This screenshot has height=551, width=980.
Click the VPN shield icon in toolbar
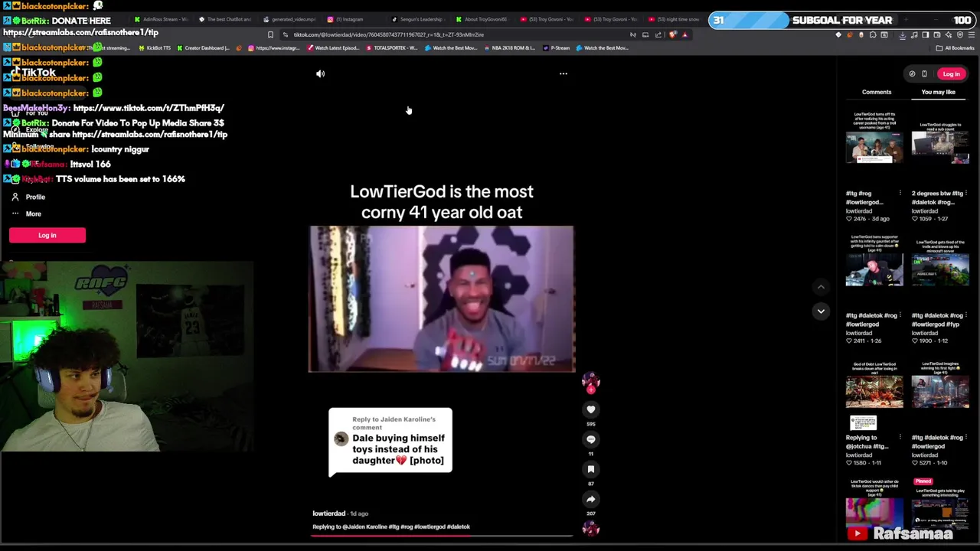coord(960,34)
